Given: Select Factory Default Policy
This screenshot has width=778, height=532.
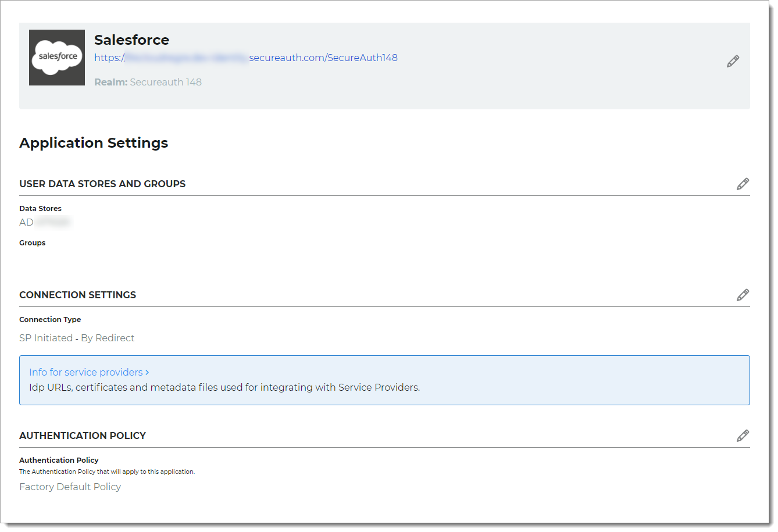Looking at the screenshot, I should [70, 487].
